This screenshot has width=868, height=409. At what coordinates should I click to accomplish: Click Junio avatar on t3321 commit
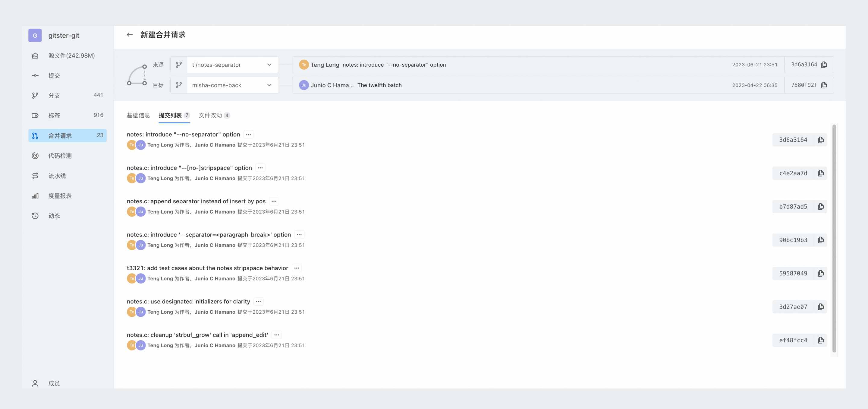tap(141, 278)
